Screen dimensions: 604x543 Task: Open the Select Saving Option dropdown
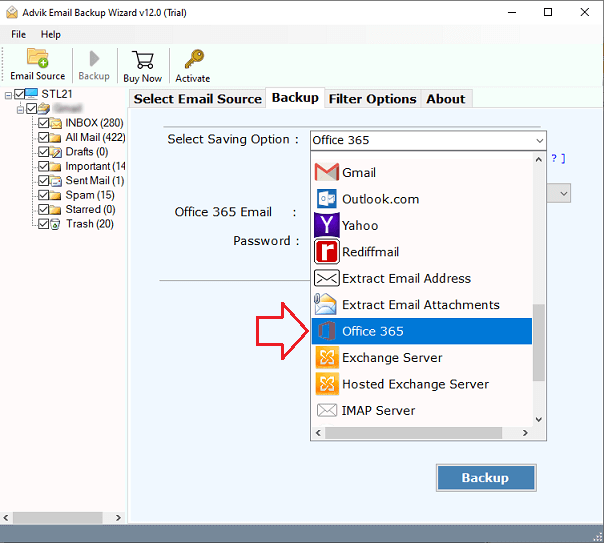point(428,140)
